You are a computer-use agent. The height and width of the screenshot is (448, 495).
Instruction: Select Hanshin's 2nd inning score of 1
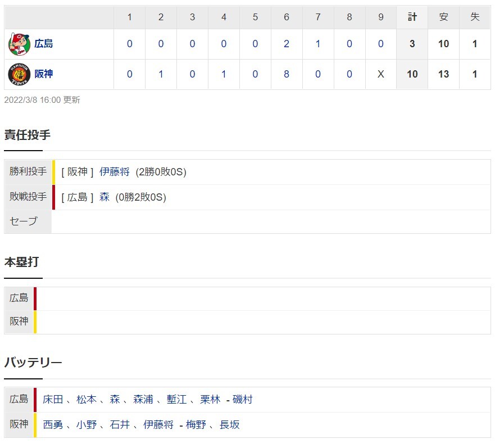(x=161, y=74)
